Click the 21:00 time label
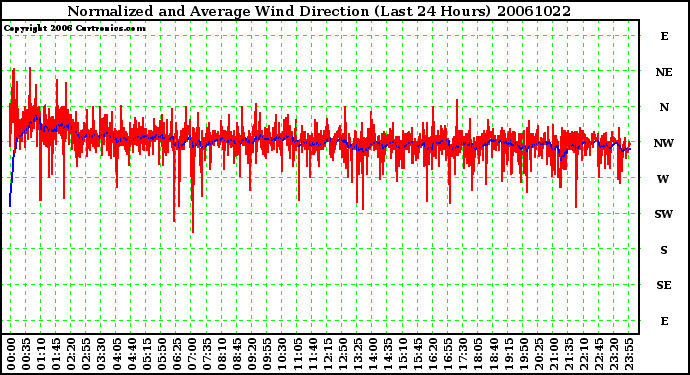 point(554,354)
